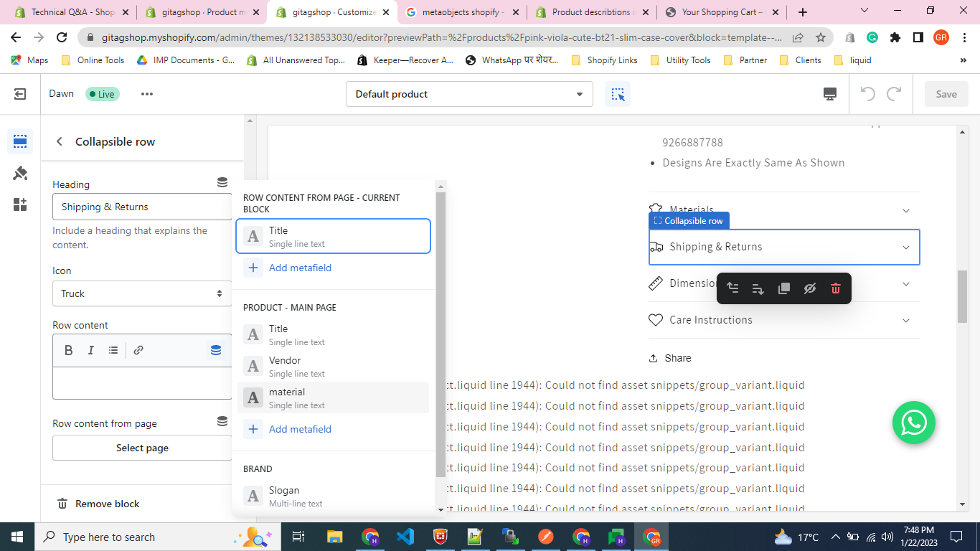The width and height of the screenshot is (980, 551).
Task: Open File Explorer from taskbar
Action: click(x=335, y=537)
